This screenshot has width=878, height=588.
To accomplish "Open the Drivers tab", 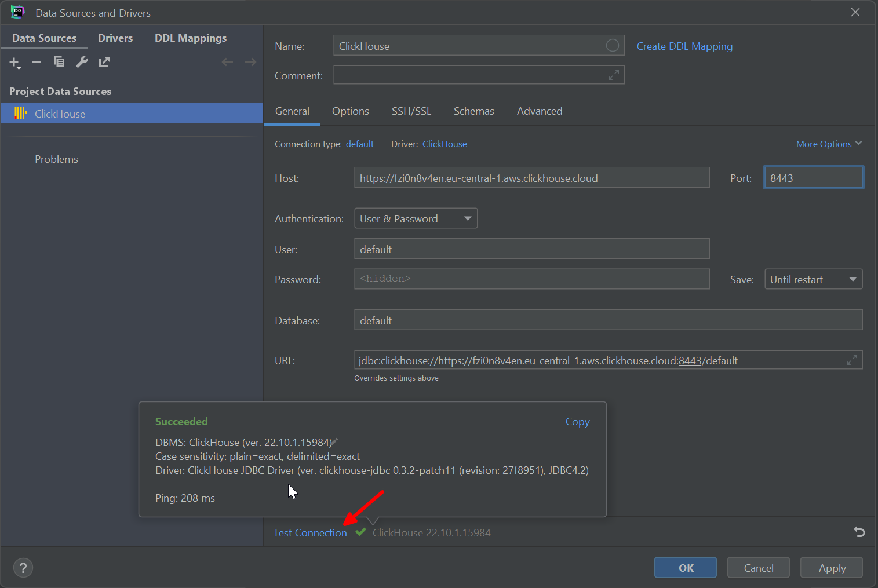I will click(115, 38).
